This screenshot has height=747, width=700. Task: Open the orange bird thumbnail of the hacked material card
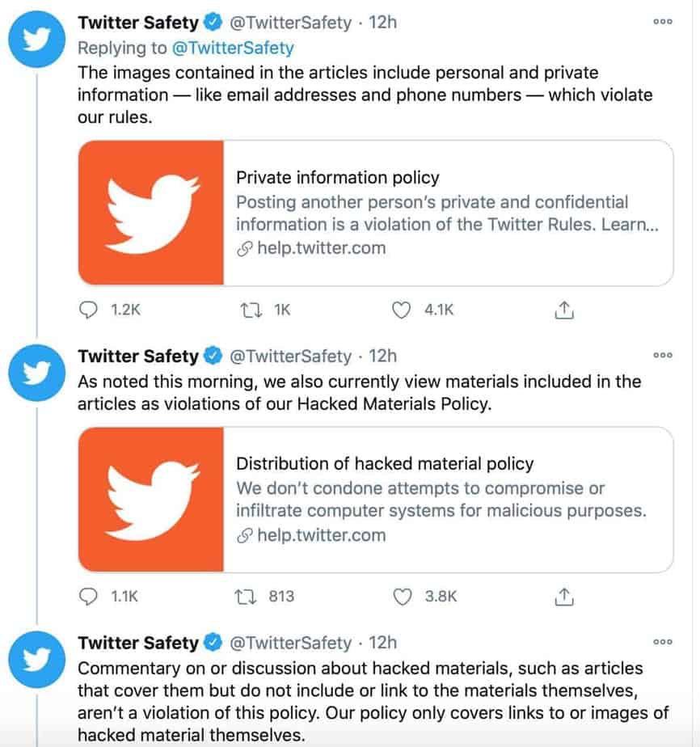151,500
